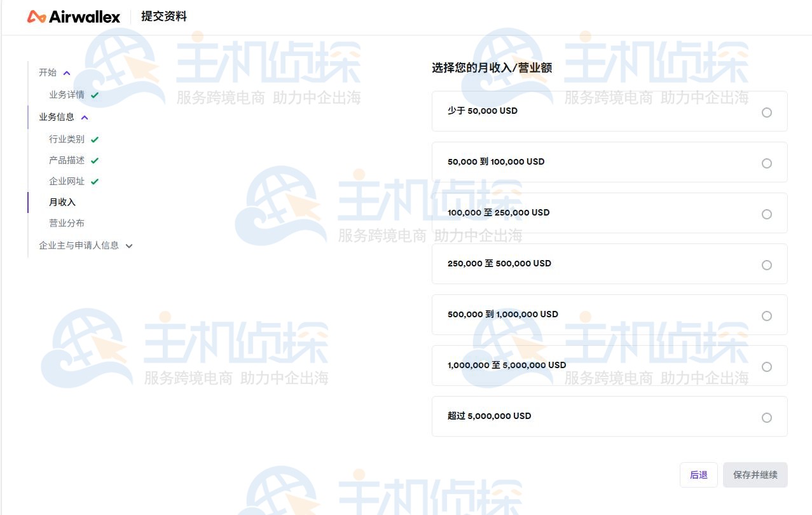Choose the 超过 5,000,000 USD radio button
Screen dimensions: 812x515
766,417
